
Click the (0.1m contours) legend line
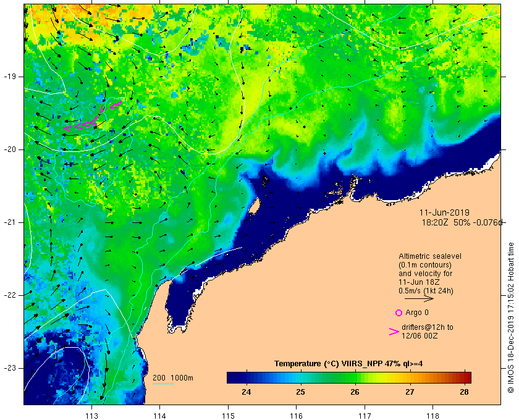[x=425, y=265]
